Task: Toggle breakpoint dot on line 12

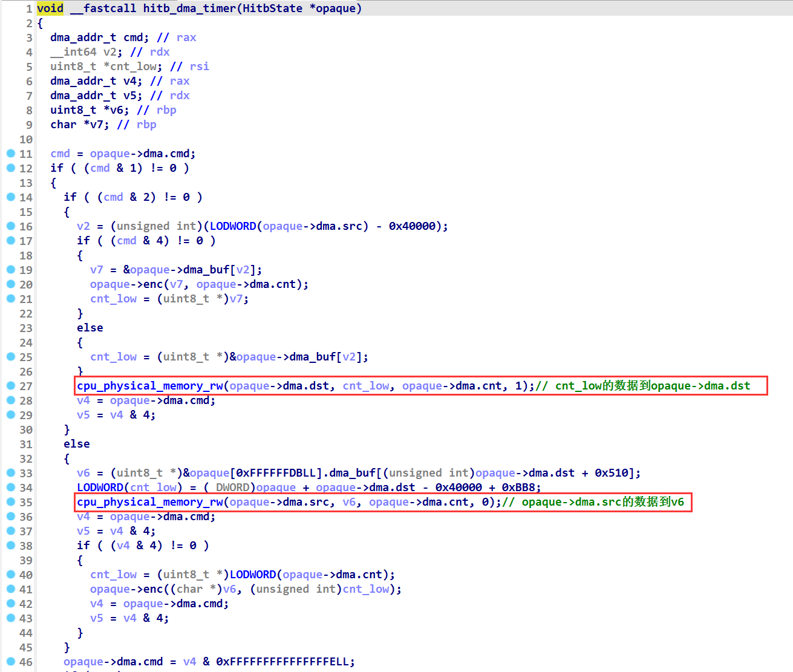Action: tap(11, 168)
